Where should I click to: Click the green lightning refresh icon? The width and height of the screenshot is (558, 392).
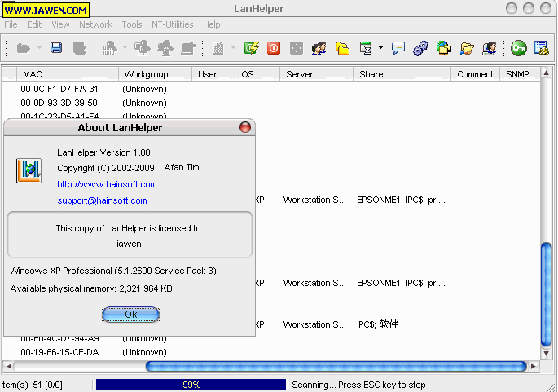click(x=252, y=48)
